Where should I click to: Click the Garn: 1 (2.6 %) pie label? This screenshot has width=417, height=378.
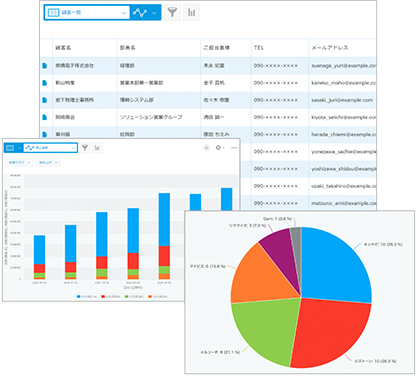(277, 219)
